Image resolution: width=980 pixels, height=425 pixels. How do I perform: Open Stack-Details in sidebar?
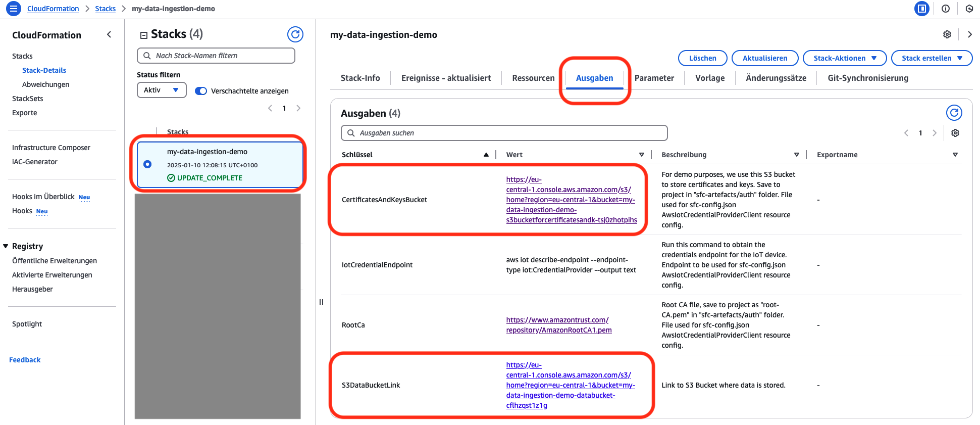44,70
